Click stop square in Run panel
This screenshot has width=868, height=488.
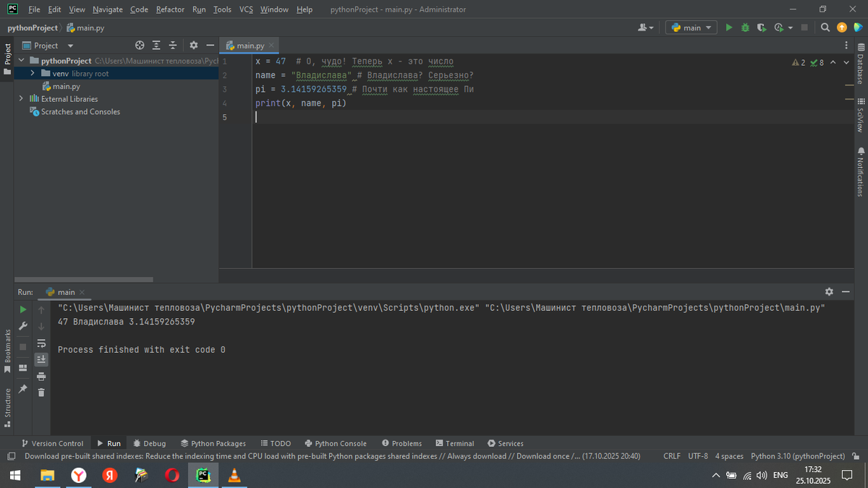23,347
